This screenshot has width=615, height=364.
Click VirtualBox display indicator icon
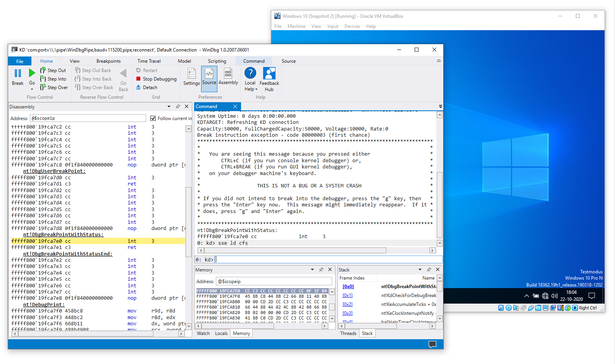[x=546, y=308]
